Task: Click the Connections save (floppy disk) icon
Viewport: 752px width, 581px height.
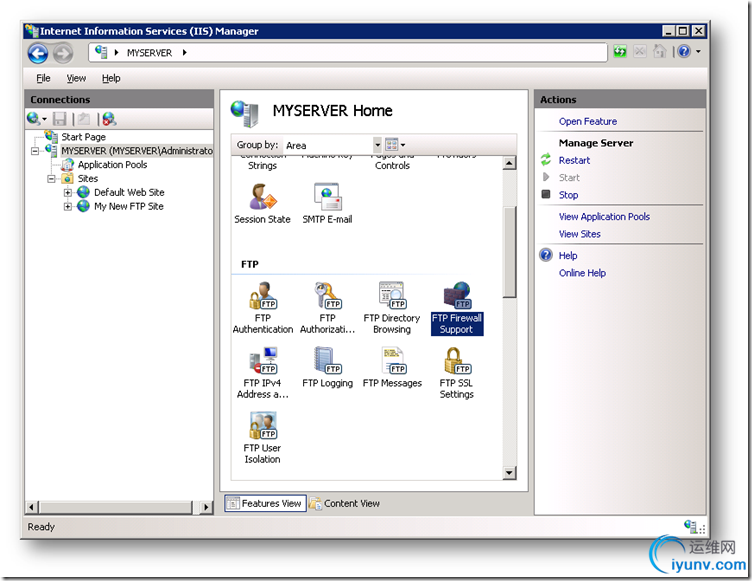Action: [x=59, y=119]
